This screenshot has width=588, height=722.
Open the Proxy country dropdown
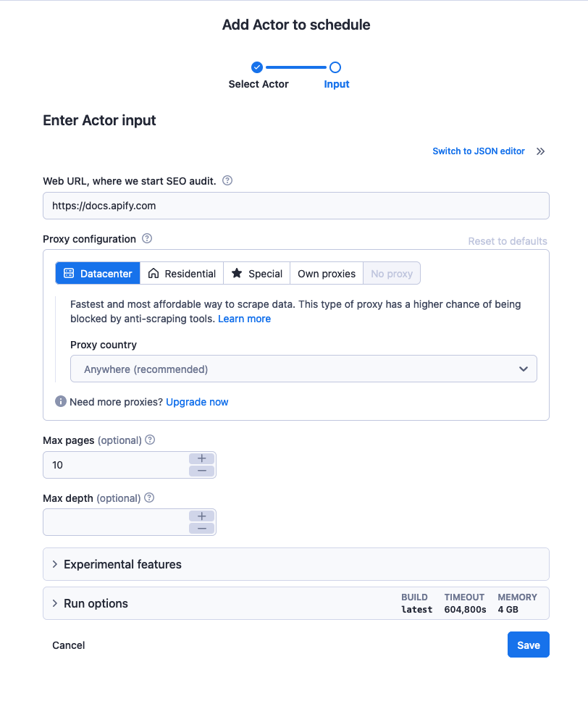[303, 369]
